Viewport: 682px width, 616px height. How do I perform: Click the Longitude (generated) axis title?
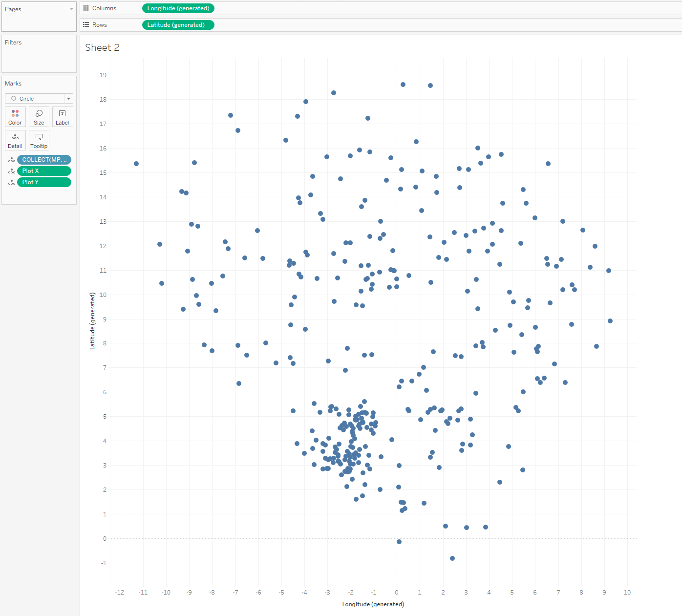[373, 604]
